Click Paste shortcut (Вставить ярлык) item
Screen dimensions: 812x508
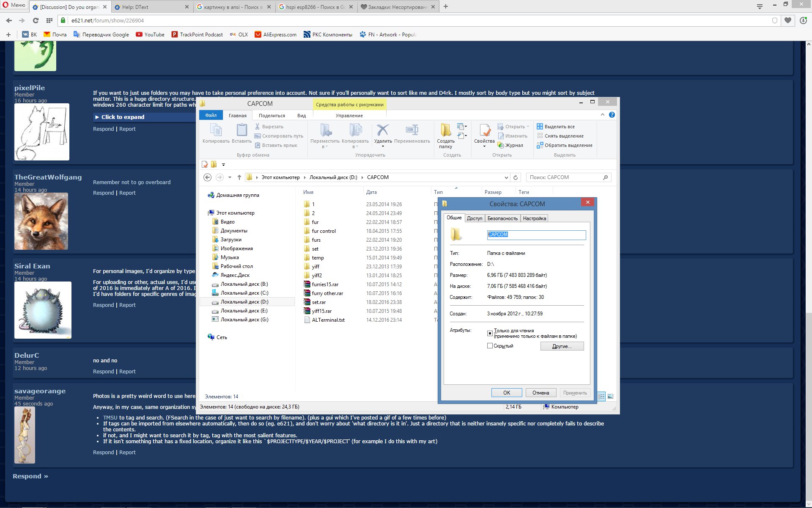(276, 145)
